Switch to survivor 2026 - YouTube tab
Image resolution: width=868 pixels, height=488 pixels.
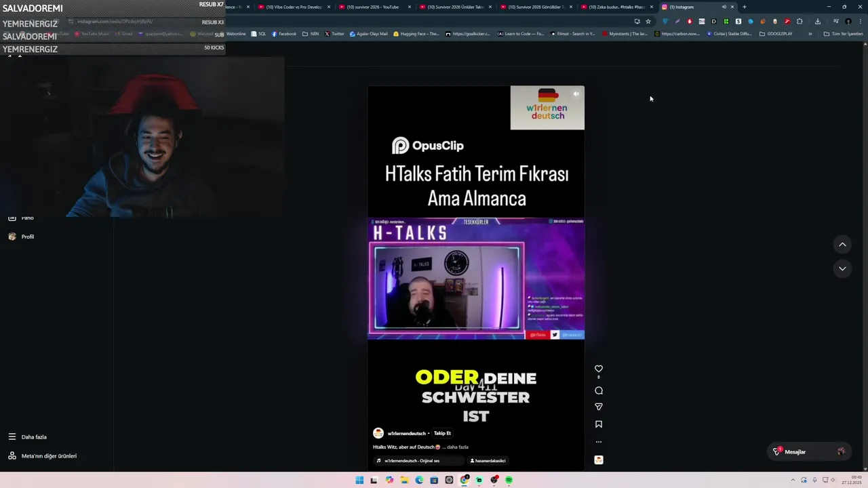point(374,7)
